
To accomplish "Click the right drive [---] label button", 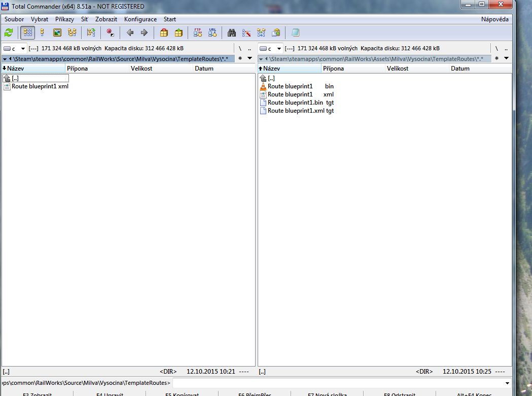I will pyautogui.click(x=290, y=49).
